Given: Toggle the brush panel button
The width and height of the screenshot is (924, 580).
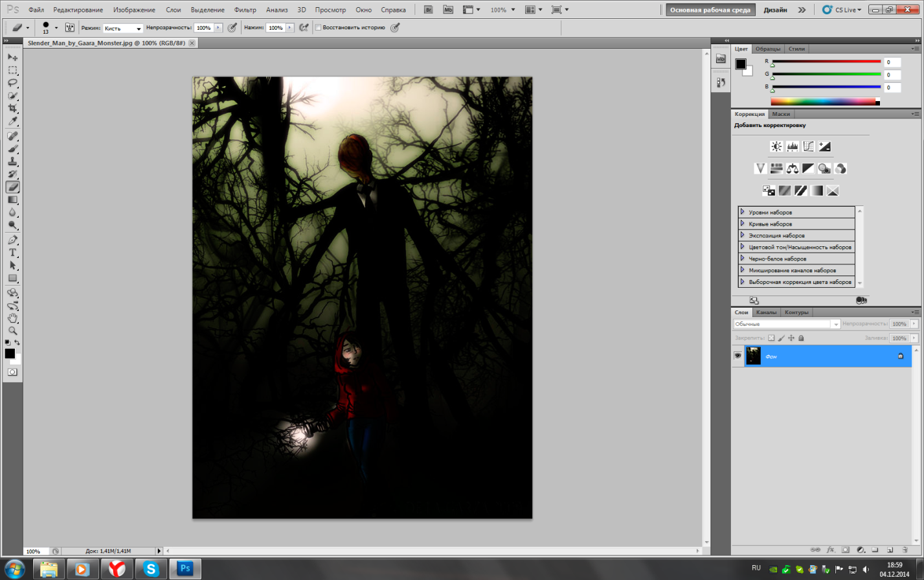Looking at the screenshot, I should (x=70, y=28).
